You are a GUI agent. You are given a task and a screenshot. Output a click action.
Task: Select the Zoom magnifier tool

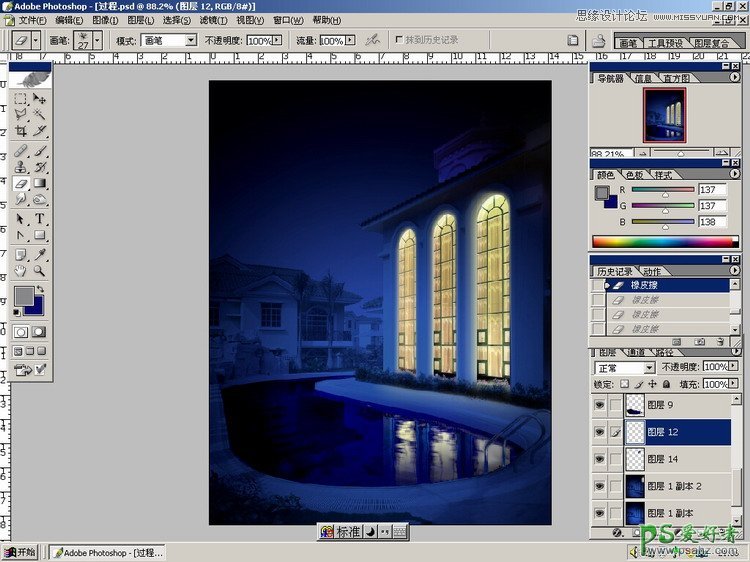tap(40, 271)
